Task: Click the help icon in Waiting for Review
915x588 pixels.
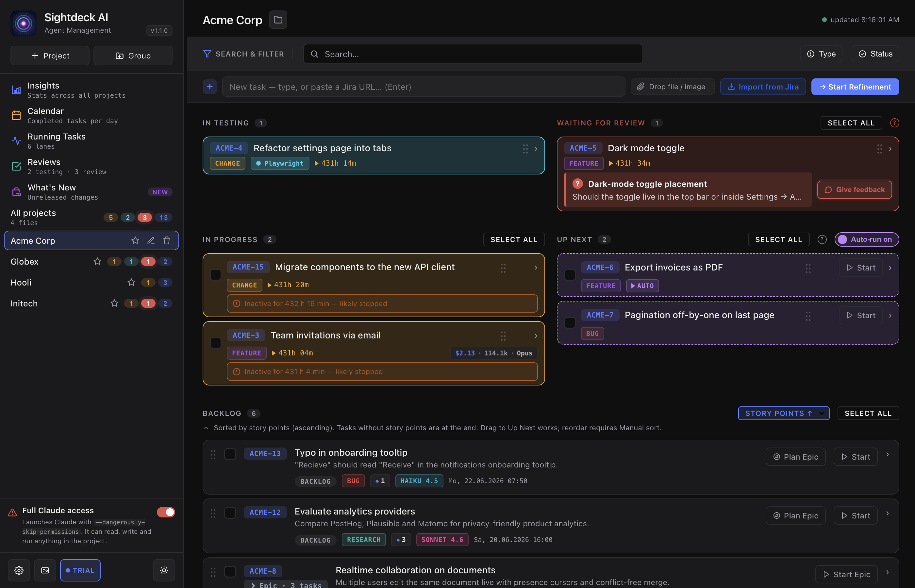Action: pos(894,123)
